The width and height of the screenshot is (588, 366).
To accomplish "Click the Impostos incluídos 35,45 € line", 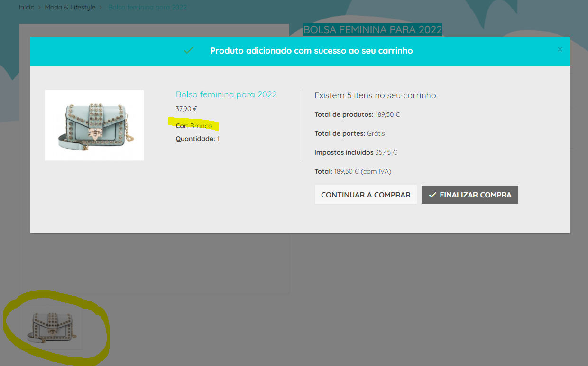I will point(356,152).
